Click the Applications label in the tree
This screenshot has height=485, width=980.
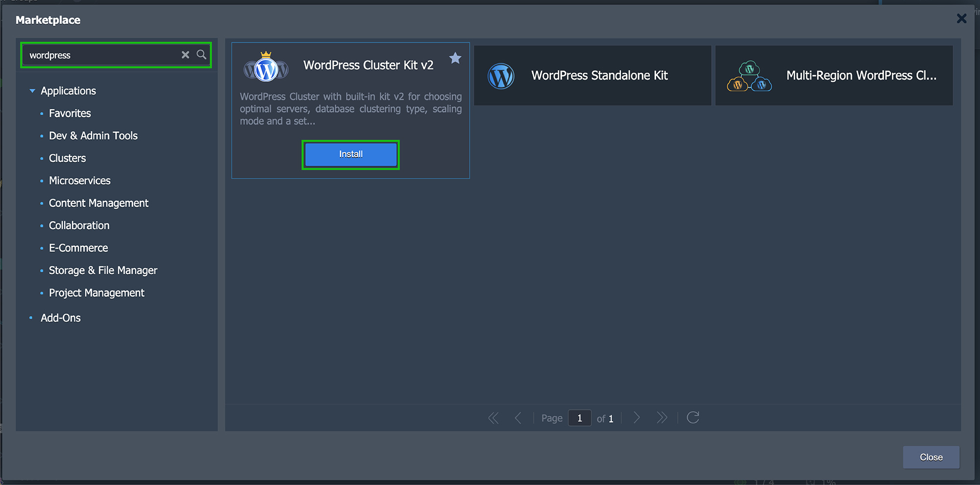pos(68,91)
